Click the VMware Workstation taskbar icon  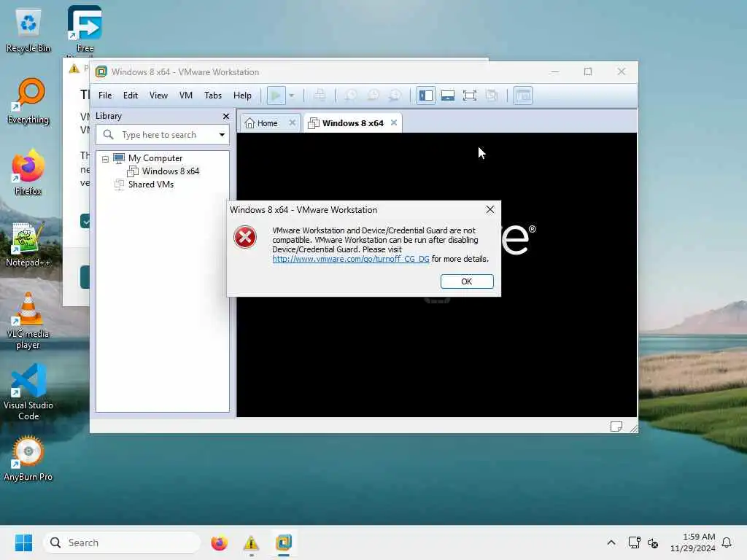tap(284, 542)
